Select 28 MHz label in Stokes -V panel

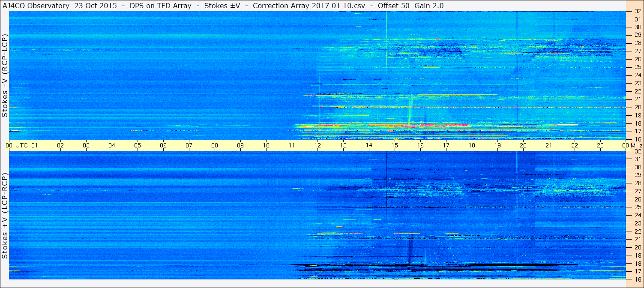[638, 43]
